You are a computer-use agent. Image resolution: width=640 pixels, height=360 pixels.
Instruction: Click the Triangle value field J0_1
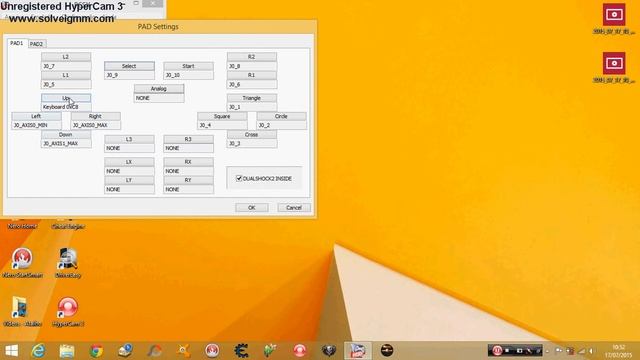(x=251, y=107)
